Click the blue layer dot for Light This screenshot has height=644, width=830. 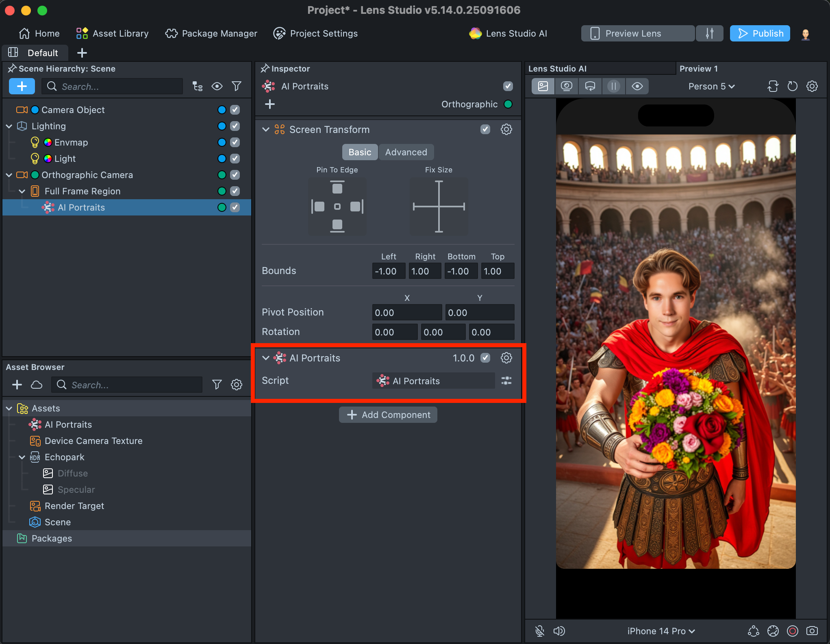click(x=222, y=159)
